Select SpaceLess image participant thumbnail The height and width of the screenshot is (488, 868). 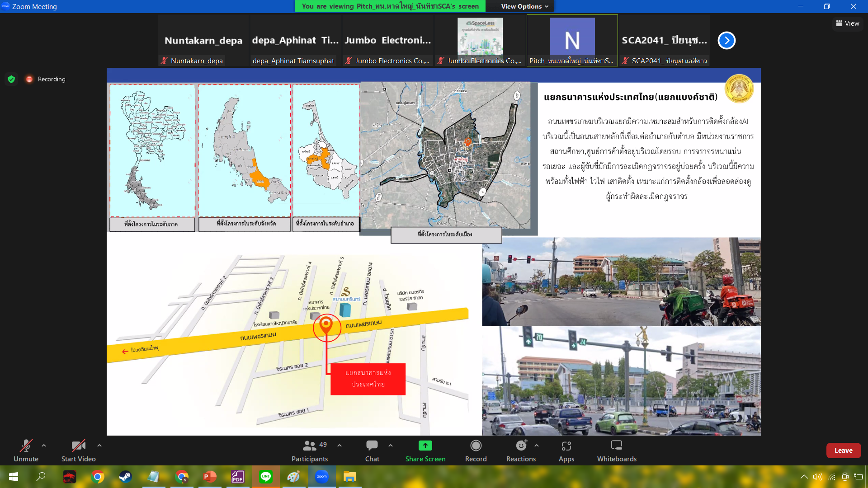click(480, 41)
